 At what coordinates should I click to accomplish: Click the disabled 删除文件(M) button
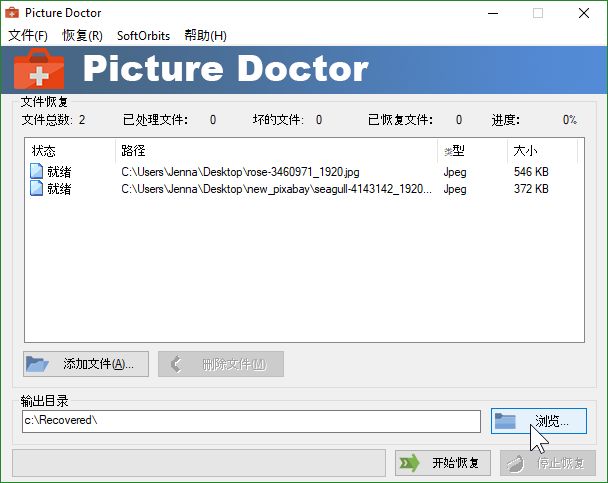pos(221,364)
